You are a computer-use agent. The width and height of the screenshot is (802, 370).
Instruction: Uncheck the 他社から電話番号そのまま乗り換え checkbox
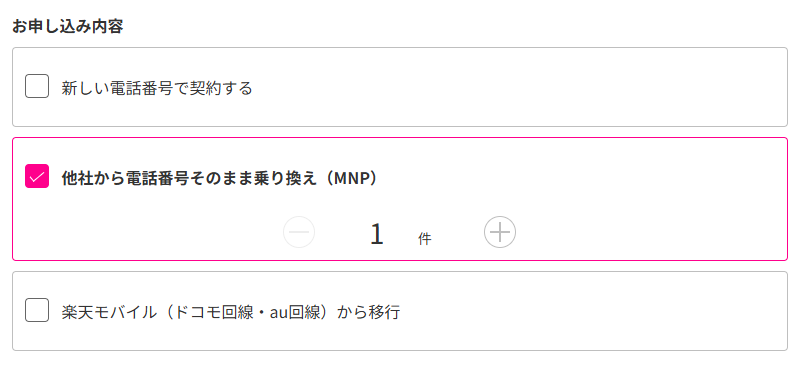37,177
